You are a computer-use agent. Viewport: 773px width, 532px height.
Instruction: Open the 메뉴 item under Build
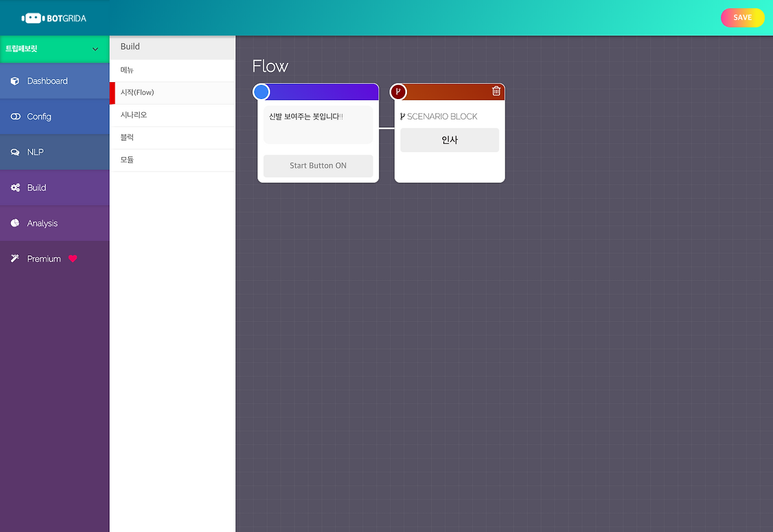[127, 70]
